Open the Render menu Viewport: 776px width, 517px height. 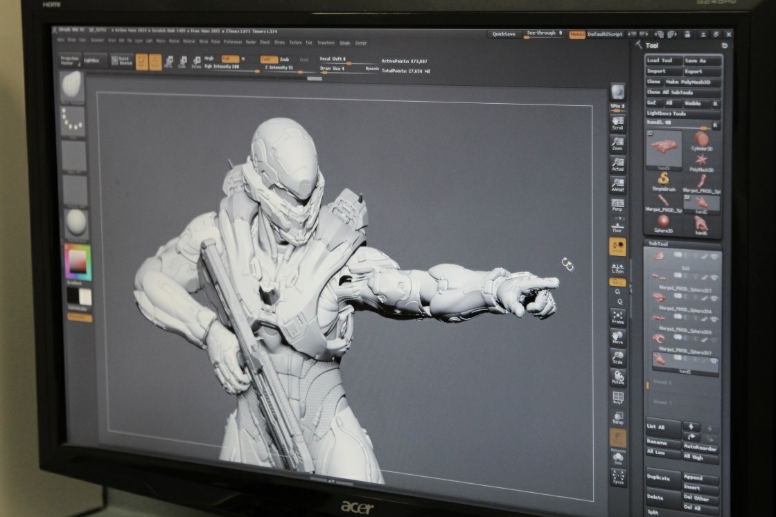[x=251, y=43]
